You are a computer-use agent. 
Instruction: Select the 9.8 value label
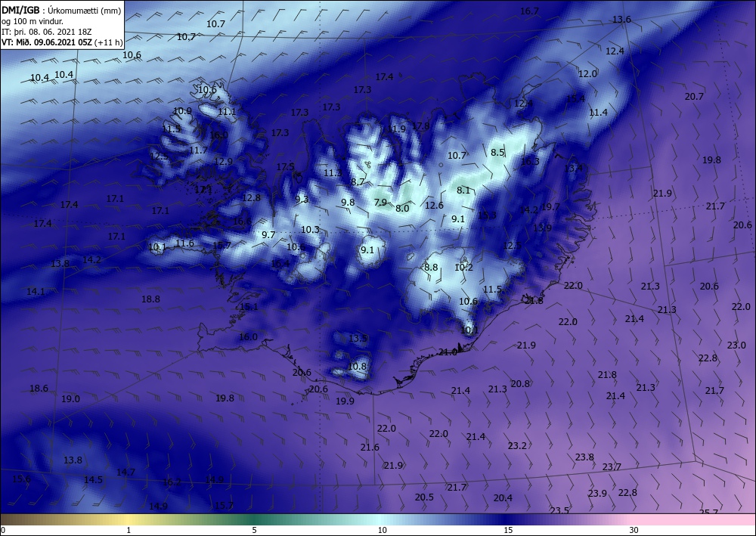pos(348,203)
